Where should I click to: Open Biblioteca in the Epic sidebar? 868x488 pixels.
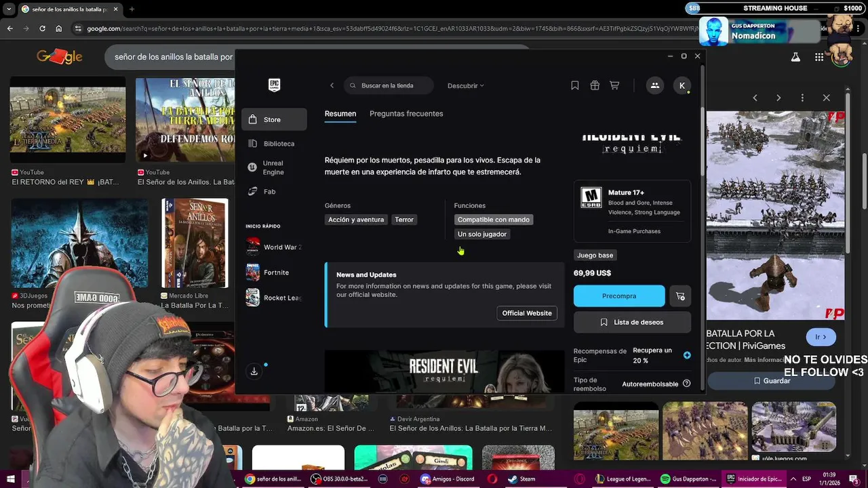[x=274, y=144]
